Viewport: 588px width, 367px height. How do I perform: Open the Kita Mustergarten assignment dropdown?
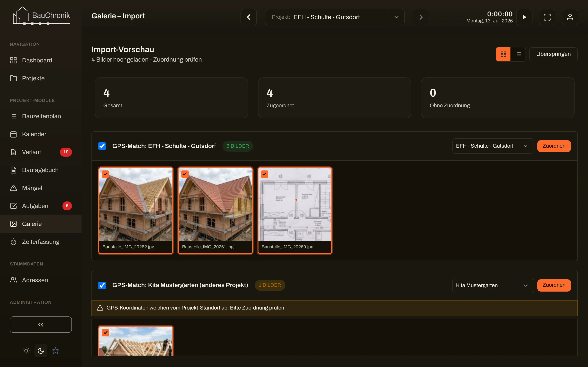coord(493,285)
